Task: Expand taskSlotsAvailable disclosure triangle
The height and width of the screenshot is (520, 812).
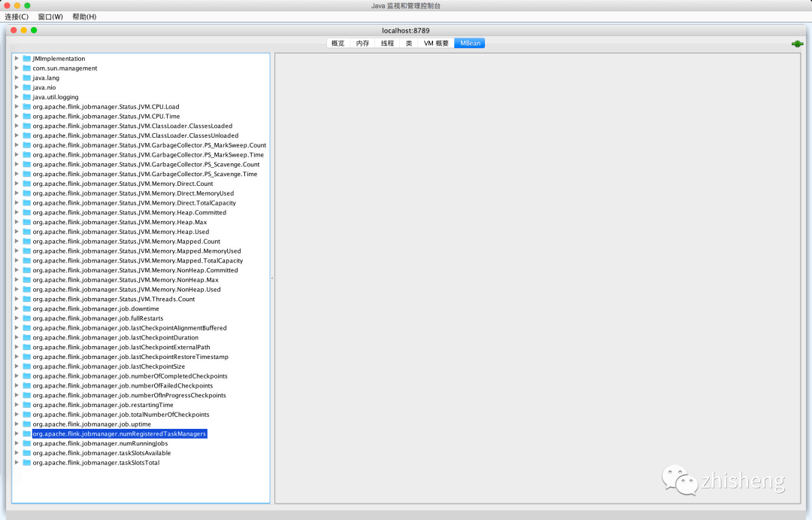Action: (x=17, y=453)
